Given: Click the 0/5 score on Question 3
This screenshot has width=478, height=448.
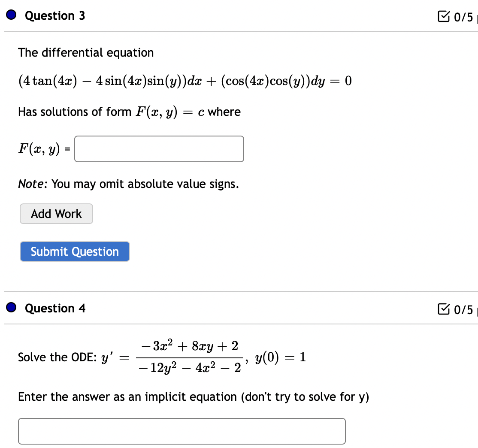Looking at the screenshot, I should [463, 17].
